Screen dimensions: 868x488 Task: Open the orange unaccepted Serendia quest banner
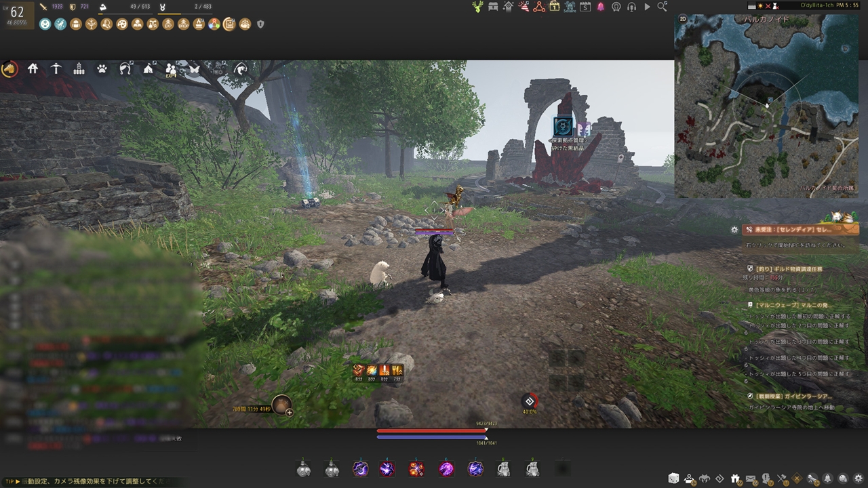pos(801,230)
